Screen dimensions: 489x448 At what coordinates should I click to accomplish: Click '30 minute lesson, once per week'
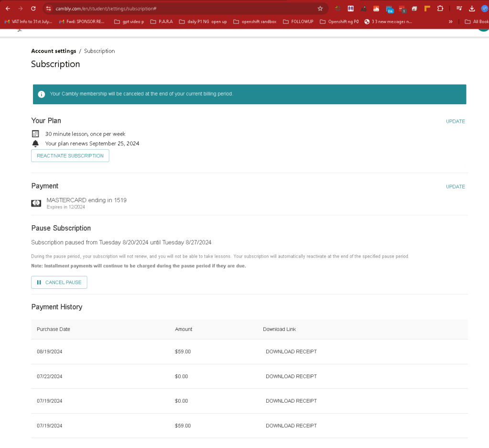(85, 134)
